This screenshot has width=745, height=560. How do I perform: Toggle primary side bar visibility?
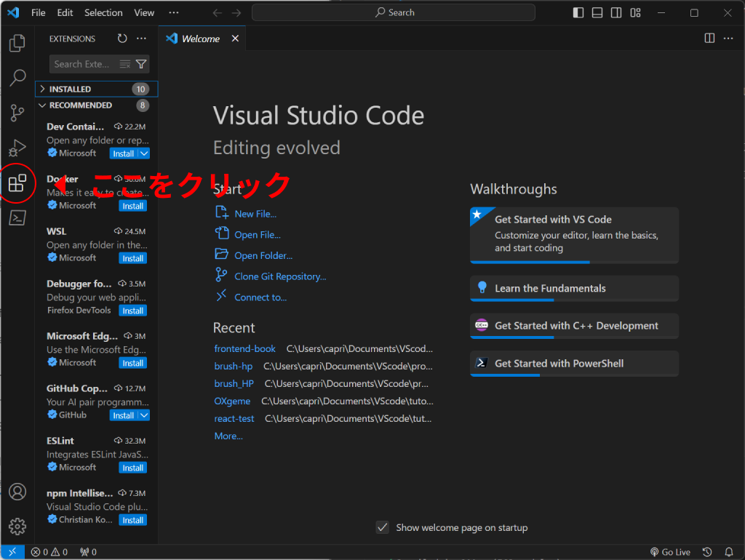coord(578,13)
